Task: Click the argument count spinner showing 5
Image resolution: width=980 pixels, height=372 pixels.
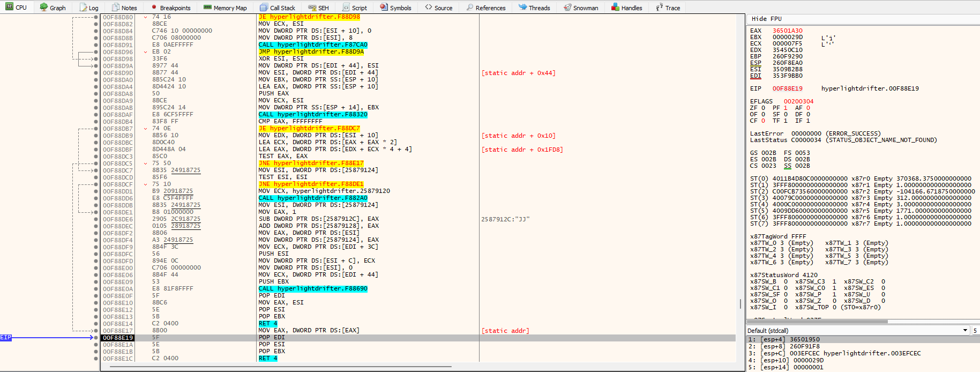Action: 976,331
